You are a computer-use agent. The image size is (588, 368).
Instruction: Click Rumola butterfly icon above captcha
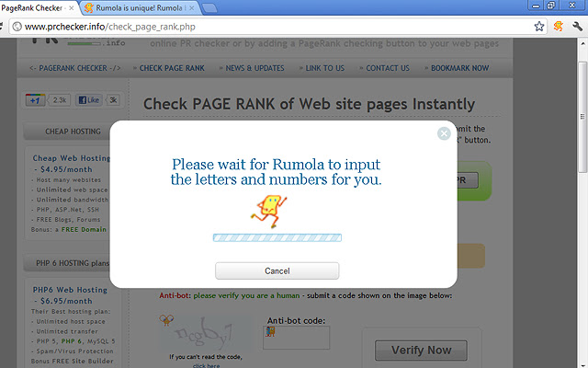[x=166, y=319]
